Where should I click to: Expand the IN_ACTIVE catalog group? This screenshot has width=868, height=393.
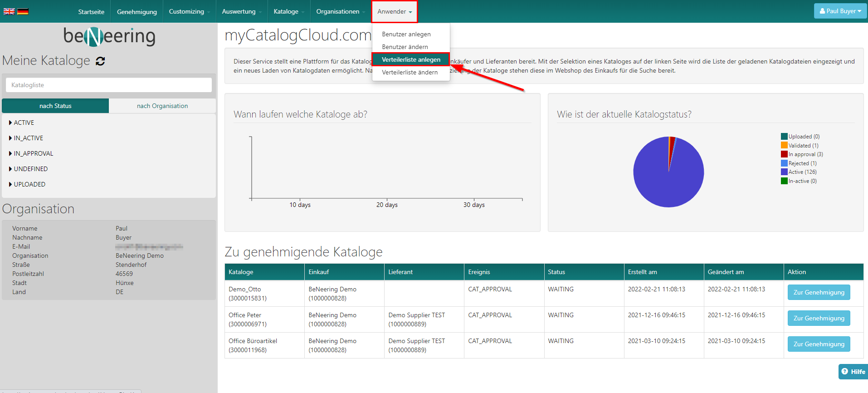[26, 138]
